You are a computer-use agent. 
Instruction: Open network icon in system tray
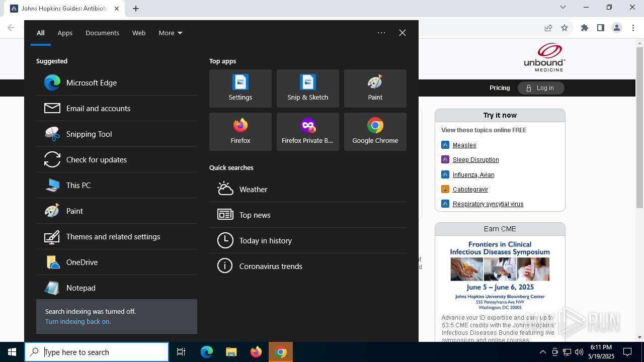tap(567, 352)
